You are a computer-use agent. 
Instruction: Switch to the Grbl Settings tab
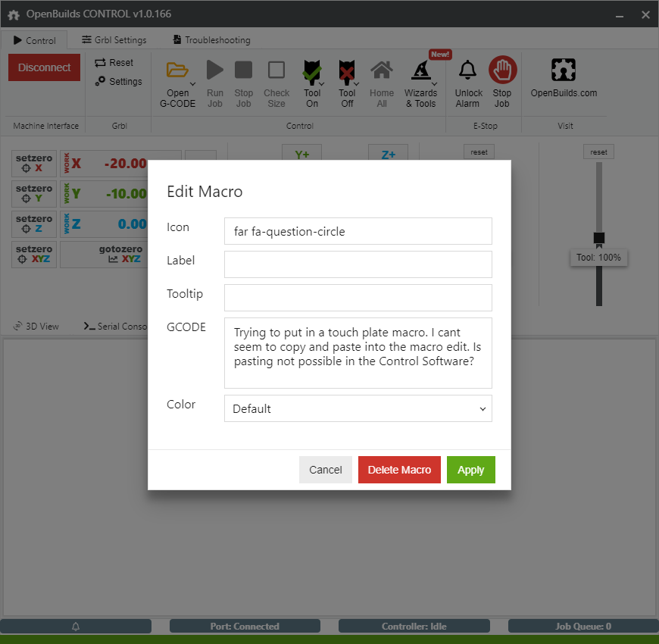114,40
